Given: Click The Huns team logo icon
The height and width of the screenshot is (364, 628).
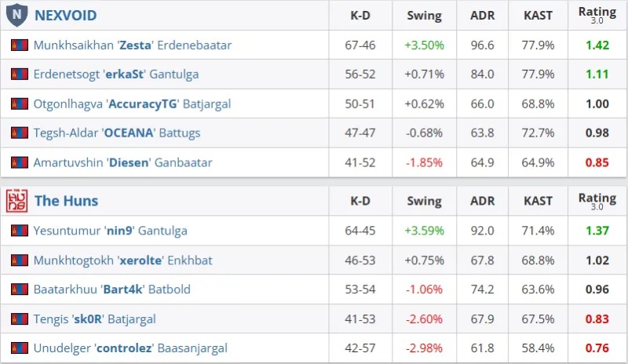Looking at the screenshot, I should click(x=17, y=201).
